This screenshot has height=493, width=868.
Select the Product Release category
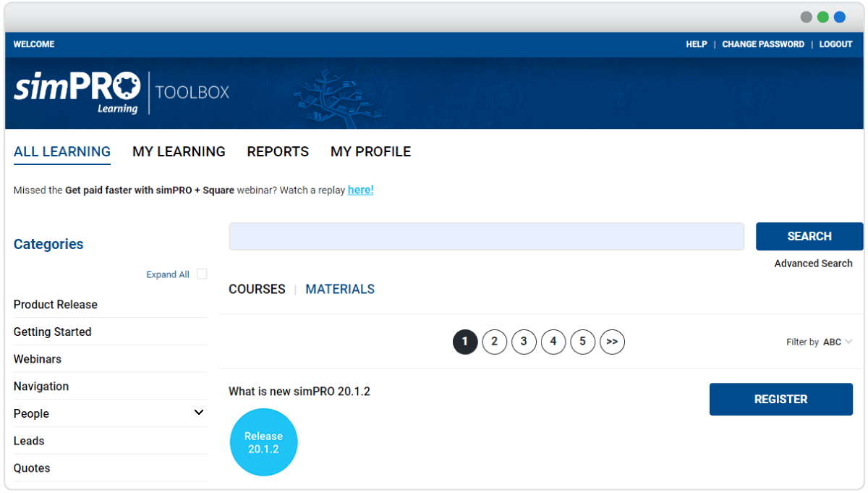pyautogui.click(x=56, y=304)
